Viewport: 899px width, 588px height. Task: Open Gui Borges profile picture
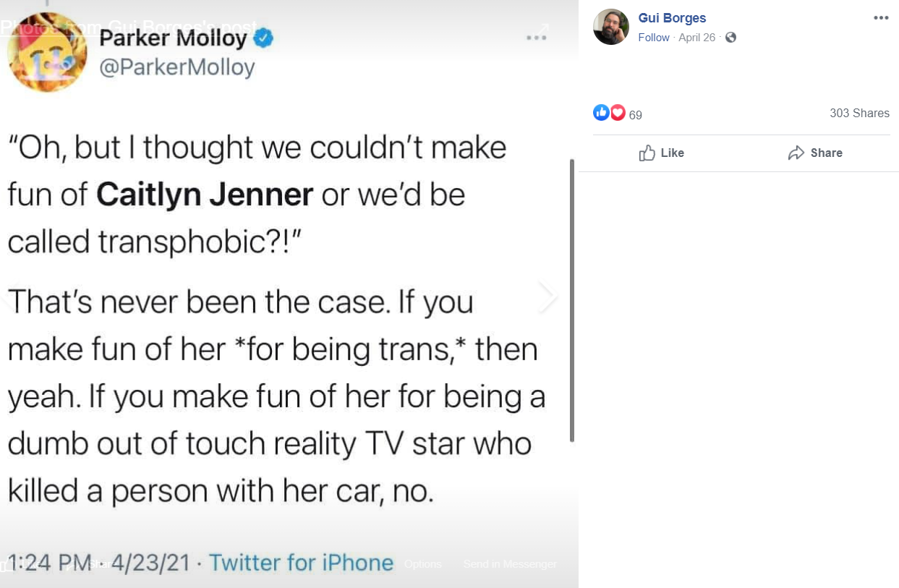pyautogui.click(x=611, y=27)
